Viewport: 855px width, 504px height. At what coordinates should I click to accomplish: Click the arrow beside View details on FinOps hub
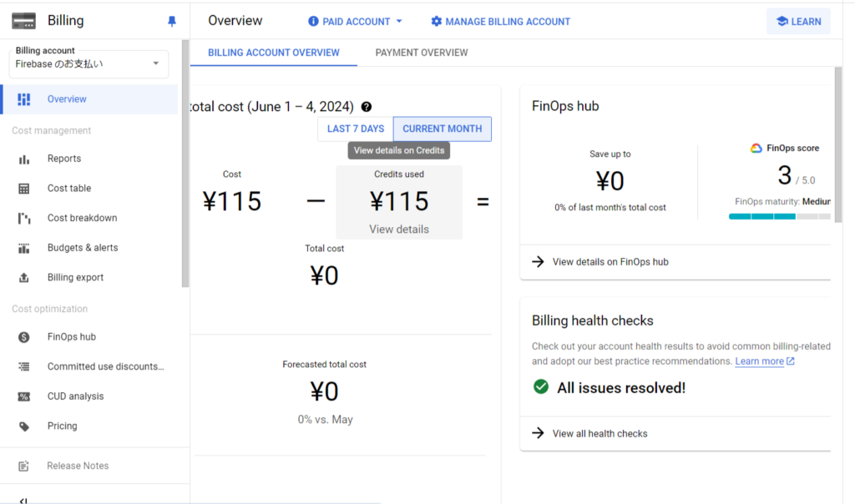[539, 262]
